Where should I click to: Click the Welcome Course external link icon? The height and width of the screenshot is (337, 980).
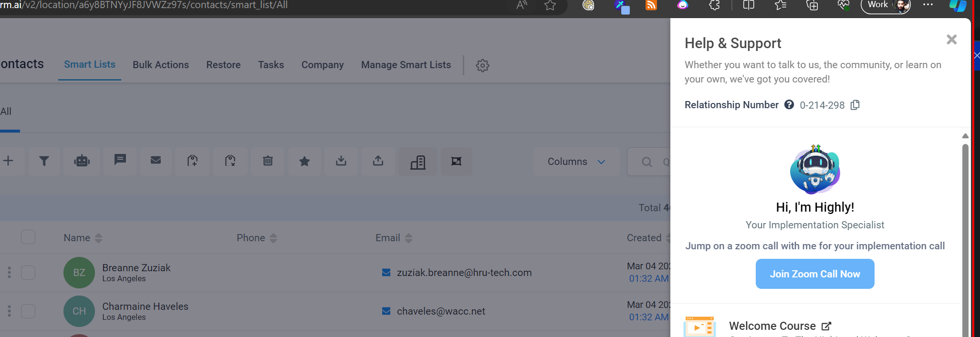tap(826, 326)
